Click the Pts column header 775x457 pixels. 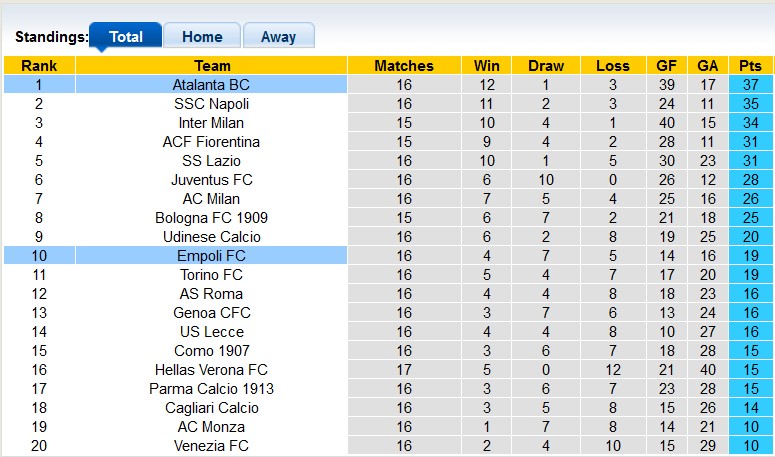click(x=748, y=66)
